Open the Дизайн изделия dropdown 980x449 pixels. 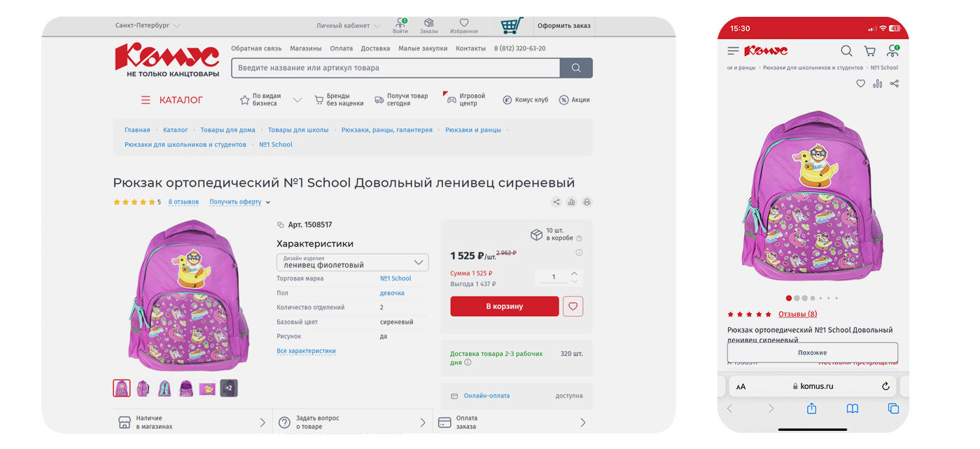tap(353, 262)
